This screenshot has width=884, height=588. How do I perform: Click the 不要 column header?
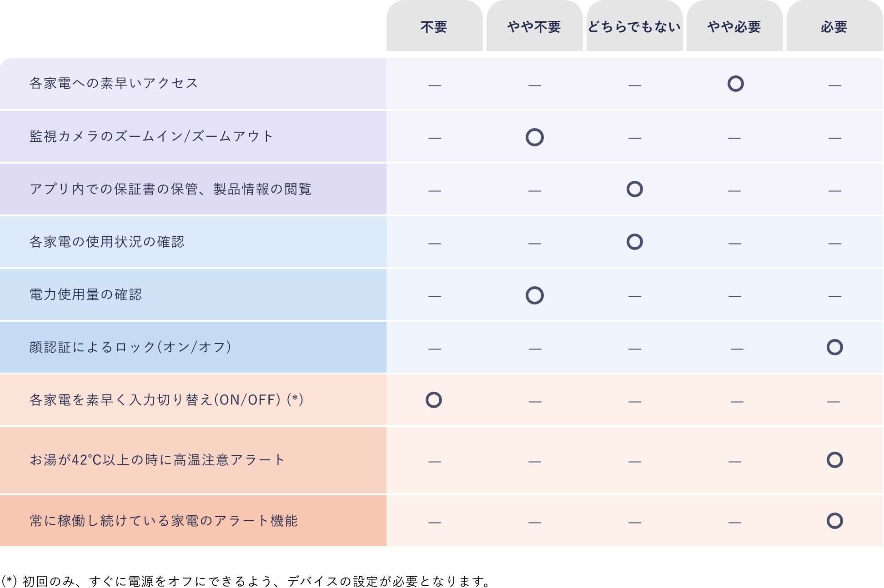(x=434, y=27)
